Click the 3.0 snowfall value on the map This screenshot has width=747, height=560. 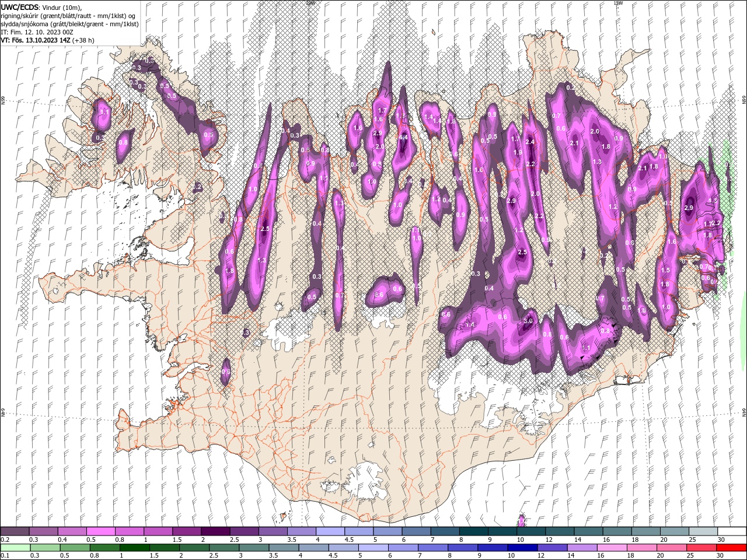click(529, 321)
